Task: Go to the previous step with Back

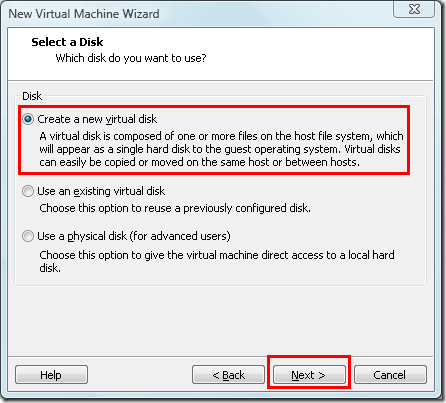Action: 228,375
